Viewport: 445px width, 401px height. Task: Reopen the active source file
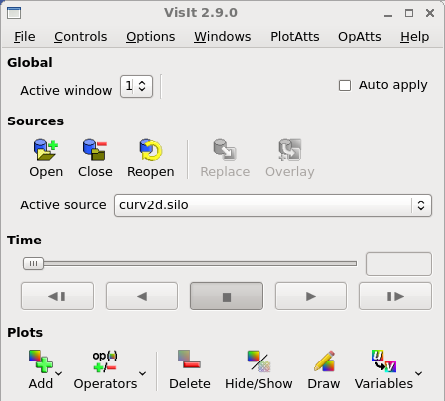(151, 150)
